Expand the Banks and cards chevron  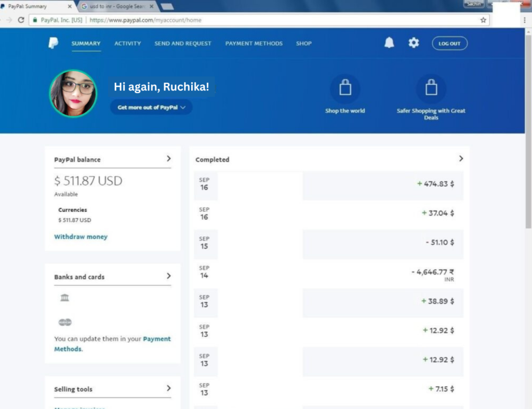click(168, 276)
